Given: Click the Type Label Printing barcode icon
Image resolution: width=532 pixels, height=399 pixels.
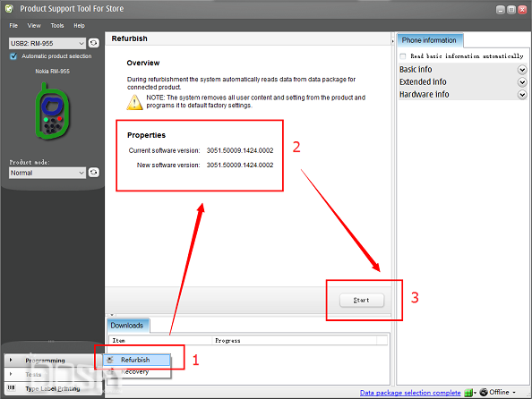Looking at the screenshot, I should 12,387.
